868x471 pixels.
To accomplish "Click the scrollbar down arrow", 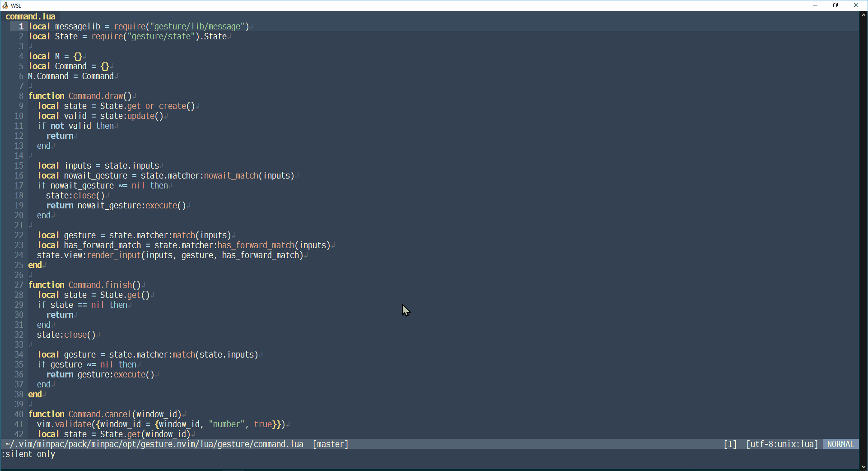I will (x=863, y=467).
